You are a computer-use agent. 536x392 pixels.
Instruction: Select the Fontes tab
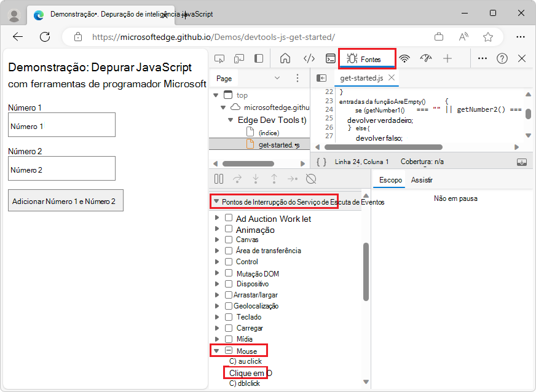pyautogui.click(x=368, y=59)
